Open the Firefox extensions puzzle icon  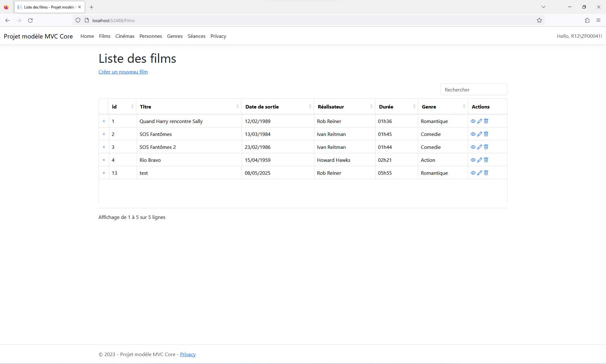(x=587, y=21)
